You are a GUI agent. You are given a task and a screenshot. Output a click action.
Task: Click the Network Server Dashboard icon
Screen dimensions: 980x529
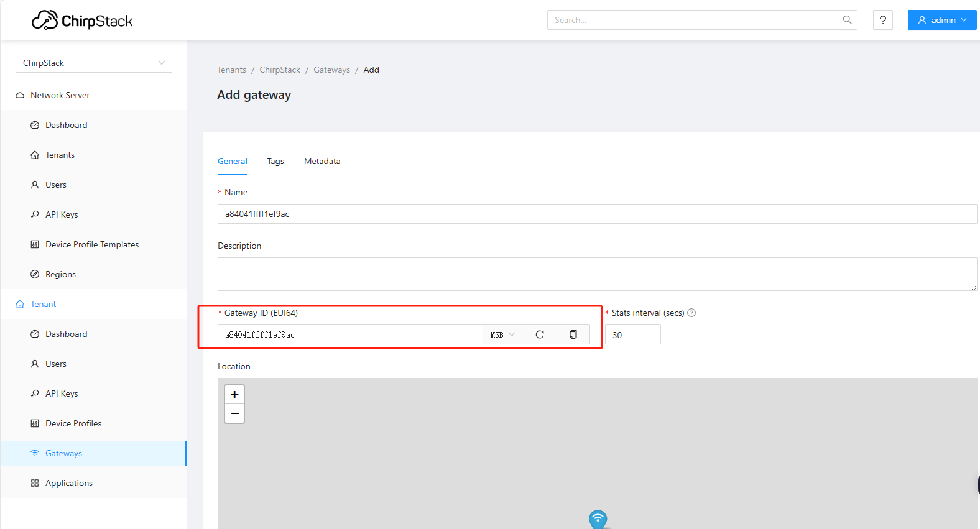[35, 125]
